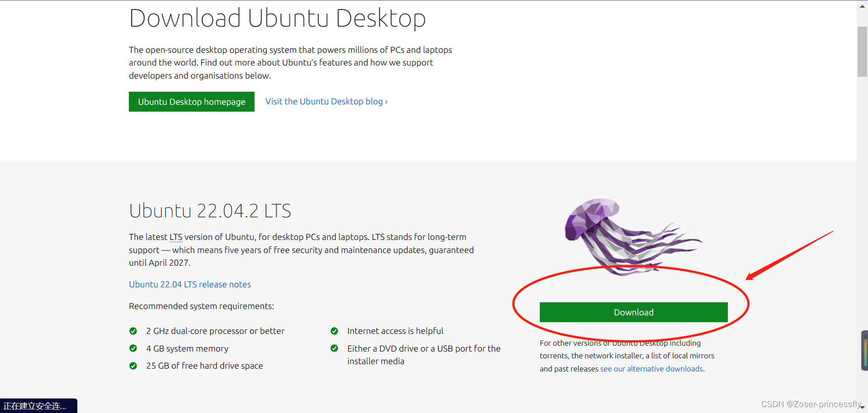
Task: Click the Internet access is helpful text
Action: 395,331
